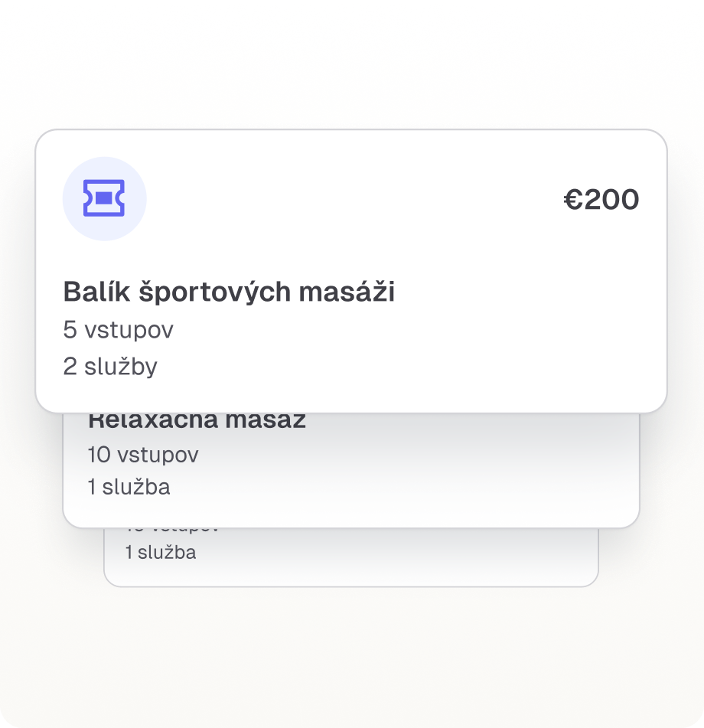This screenshot has height=728, width=704.
Task: Tap the lavender circle containing the ticket glyph
Action: (104, 198)
